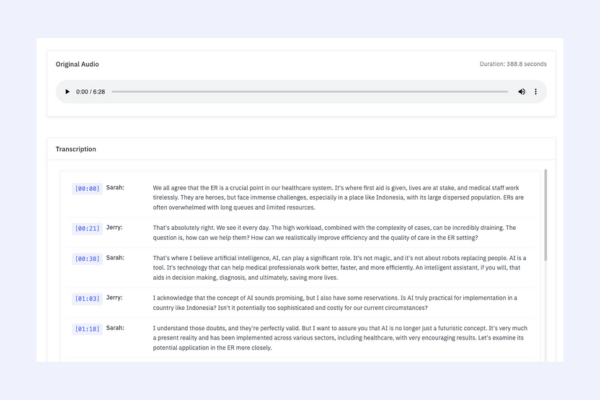Select the "Original Audio" section heading
600x400 pixels.
point(77,64)
